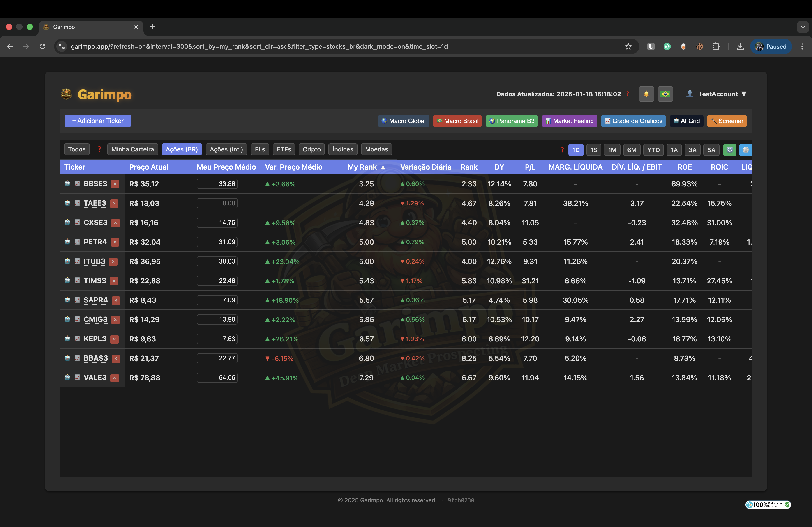Switch the time period to YTD

pyautogui.click(x=653, y=150)
